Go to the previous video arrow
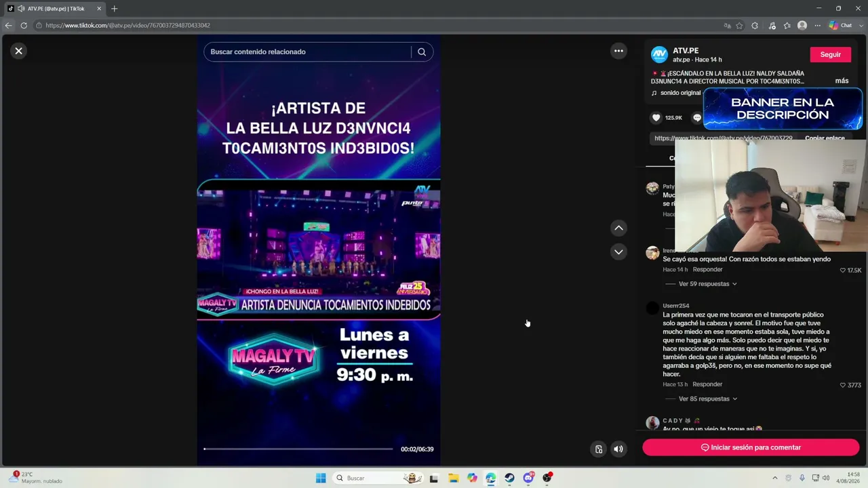 618,228
